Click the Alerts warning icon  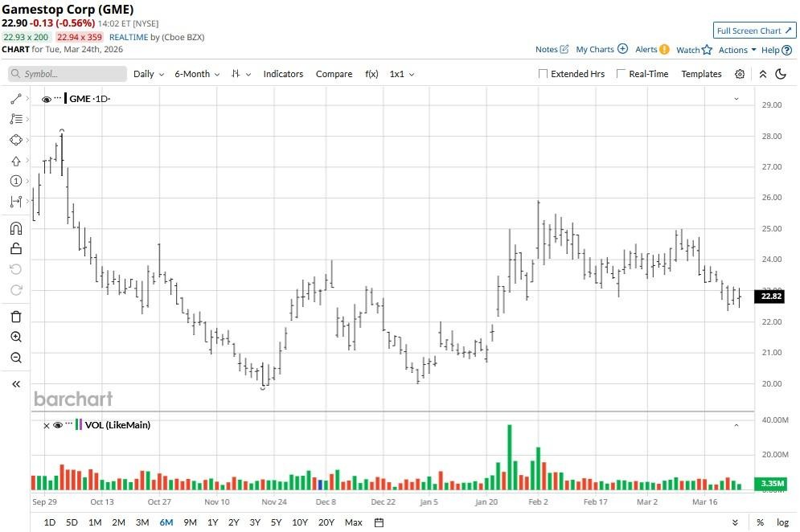(664, 50)
